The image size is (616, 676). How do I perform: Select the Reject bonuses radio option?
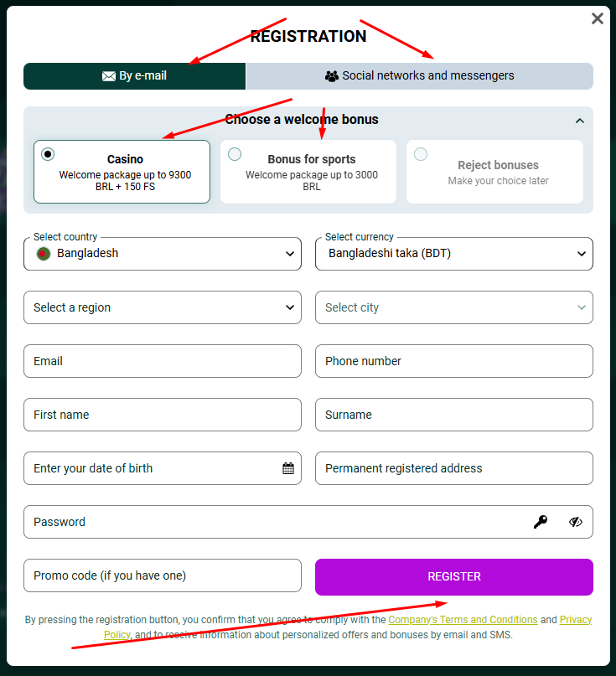421,154
